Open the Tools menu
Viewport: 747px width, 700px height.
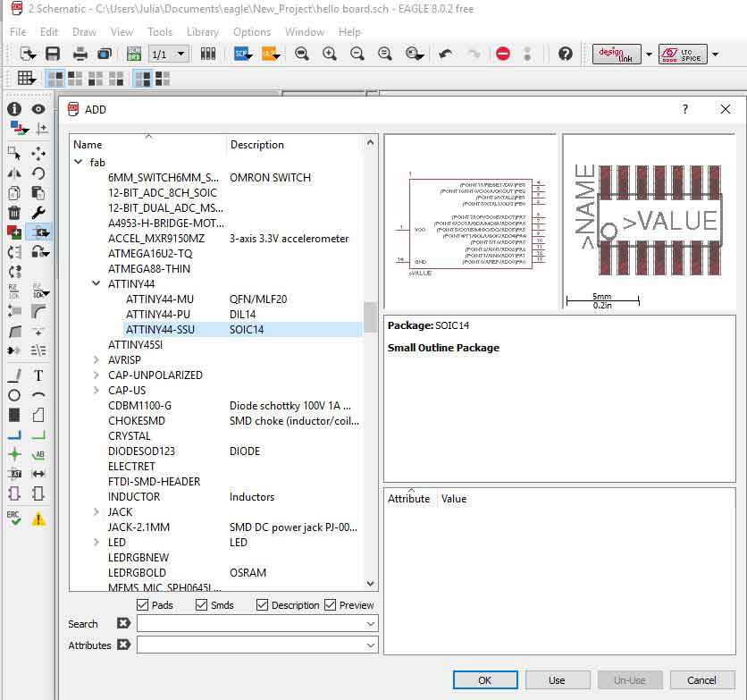click(x=160, y=32)
